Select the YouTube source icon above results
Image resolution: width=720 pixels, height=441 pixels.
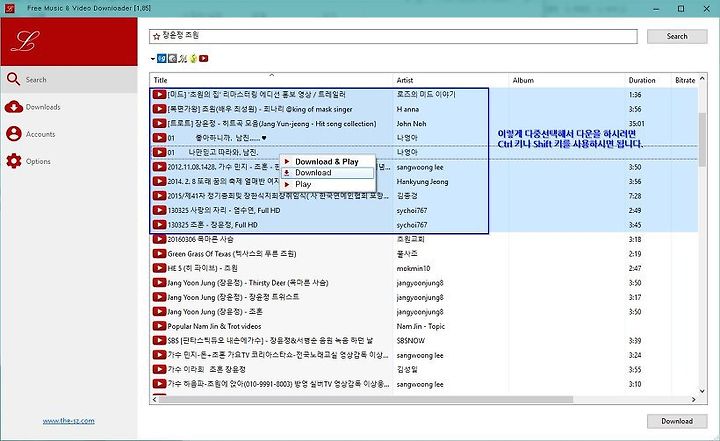click(x=204, y=58)
